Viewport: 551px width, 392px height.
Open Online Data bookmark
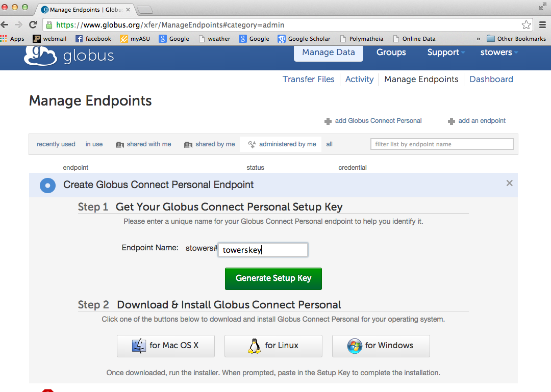pyautogui.click(x=414, y=39)
